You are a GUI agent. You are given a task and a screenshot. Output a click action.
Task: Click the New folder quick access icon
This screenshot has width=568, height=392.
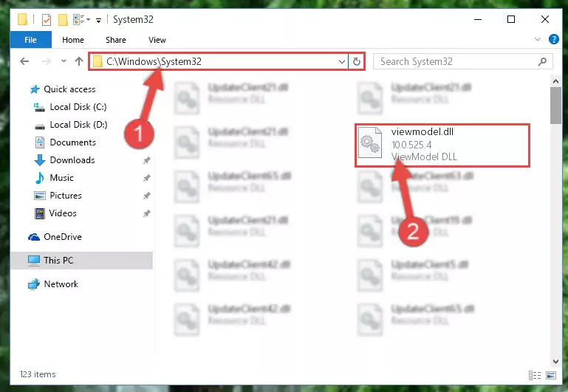[x=63, y=20]
